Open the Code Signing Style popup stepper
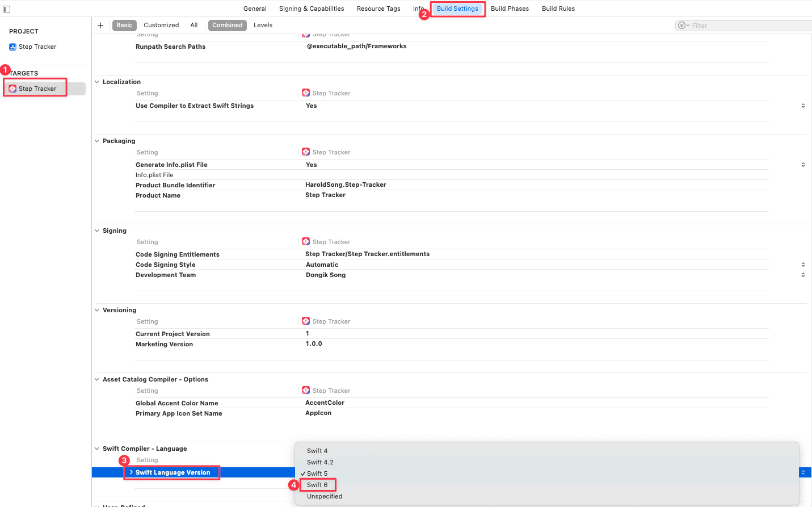This screenshot has width=812, height=507. (803, 265)
